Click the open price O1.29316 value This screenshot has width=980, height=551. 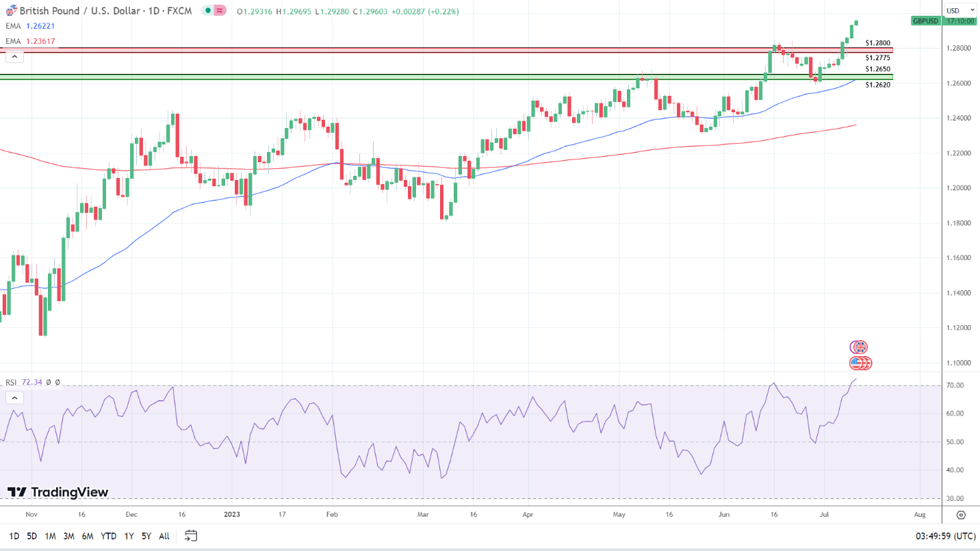coord(254,12)
